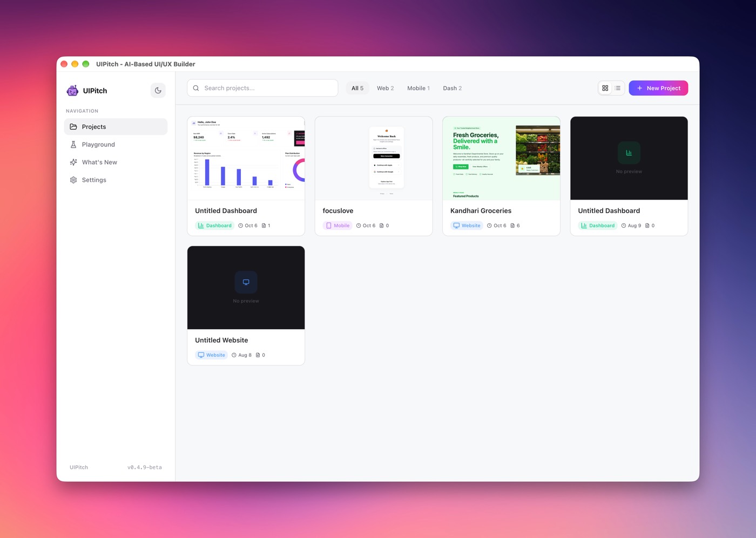Click the v0.4.9-beta version label
The height and width of the screenshot is (538, 756).
145,467
